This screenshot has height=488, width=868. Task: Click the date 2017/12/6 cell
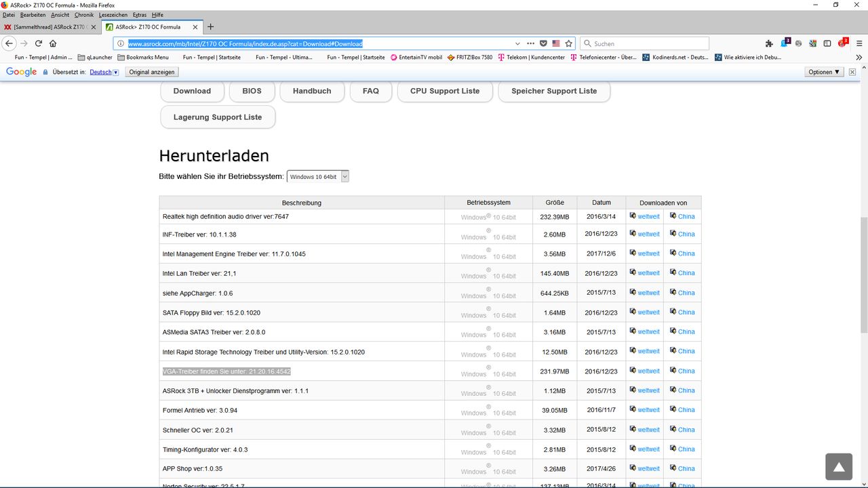pos(601,253)
